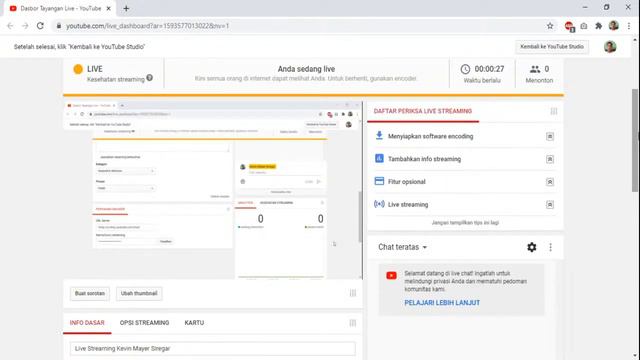Switch to the KARTU tab
The height and width of the screenshot is (360, 640).
coord(194,322)
